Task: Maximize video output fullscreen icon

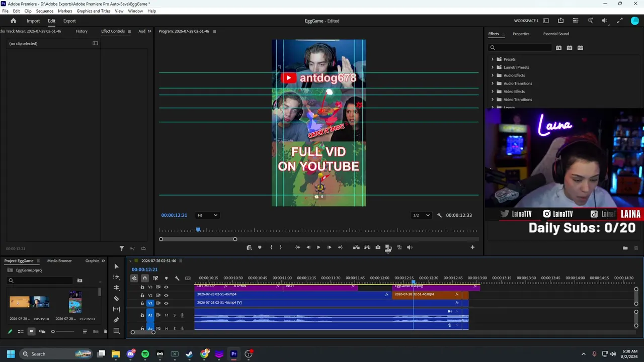Action: click(x=620, y=21)
